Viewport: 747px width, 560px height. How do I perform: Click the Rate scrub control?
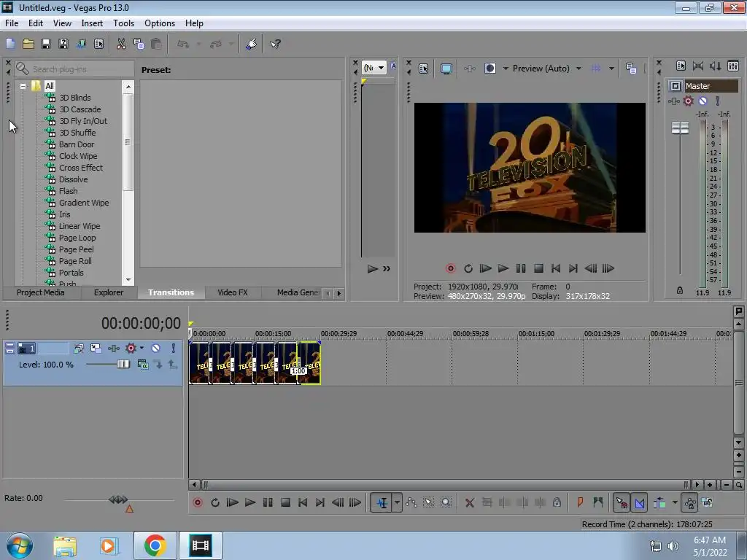click(118, 499)
